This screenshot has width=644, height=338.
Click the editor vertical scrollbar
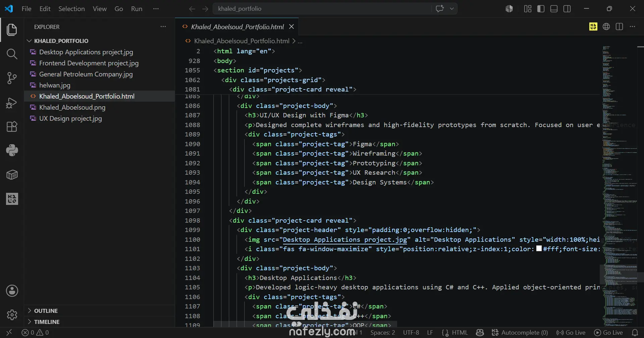(x=640, y=186)
